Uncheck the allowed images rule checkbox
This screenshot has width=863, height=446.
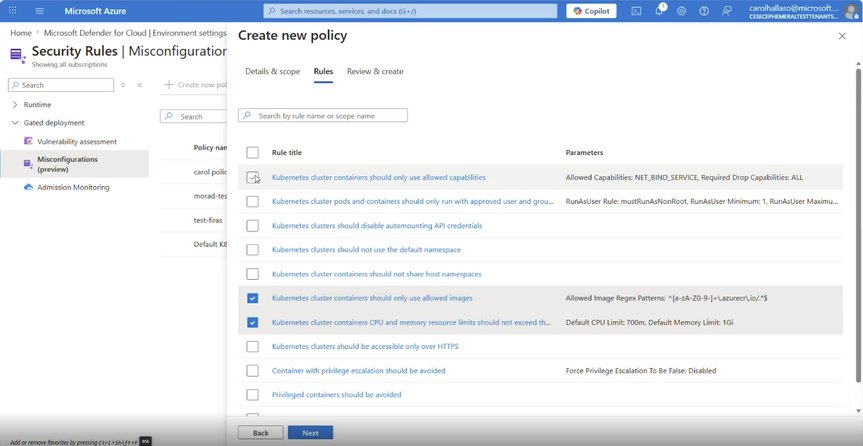pyautogui.click(x=252, y=298)
